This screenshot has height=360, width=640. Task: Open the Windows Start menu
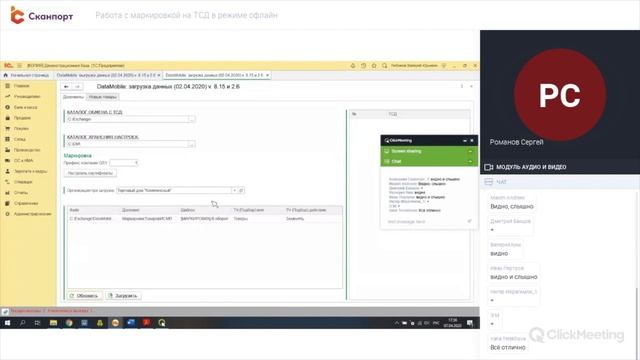point(7,323)
